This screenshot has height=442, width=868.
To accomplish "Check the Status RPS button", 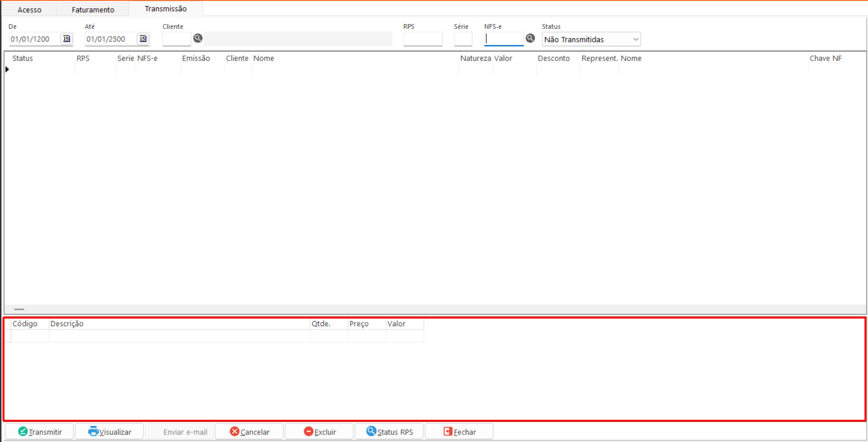I will (x=390, y=432).
